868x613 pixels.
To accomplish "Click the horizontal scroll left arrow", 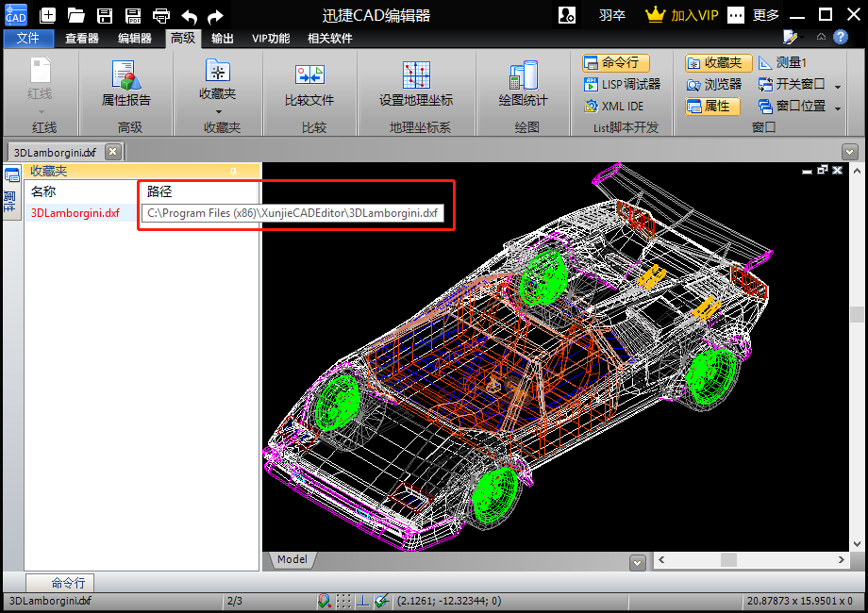I will point(661,560).
